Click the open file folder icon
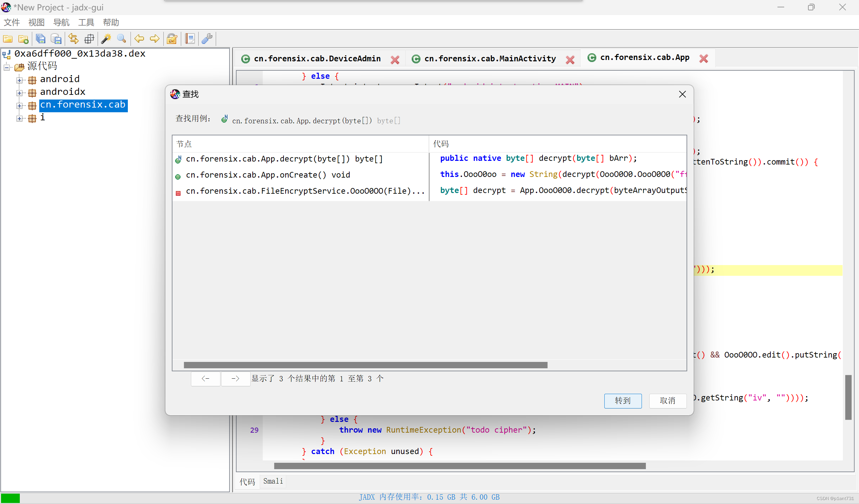 coord(7,39)
